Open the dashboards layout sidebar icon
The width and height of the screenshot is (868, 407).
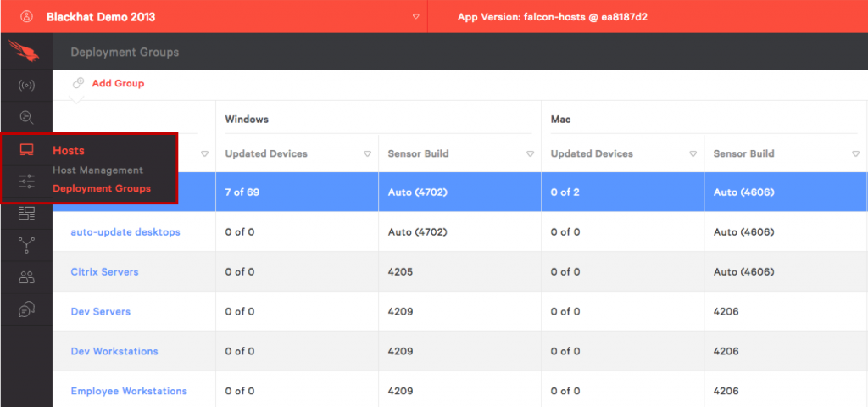[26, 213]
